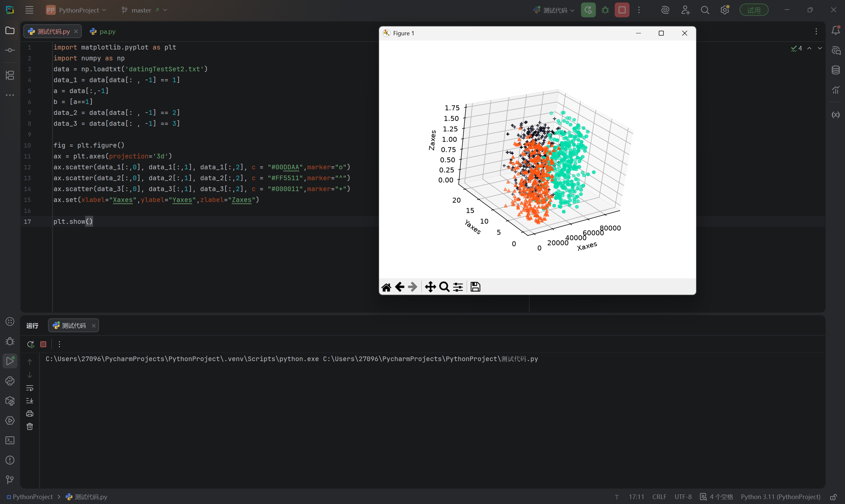This screenshot has height=504, width=845.
Task: Expand the PythonProject project dropdown
Action: (77, 10)
